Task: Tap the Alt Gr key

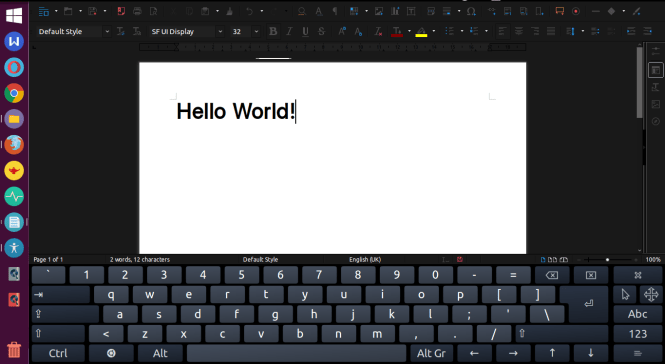Action: point(431,353)
